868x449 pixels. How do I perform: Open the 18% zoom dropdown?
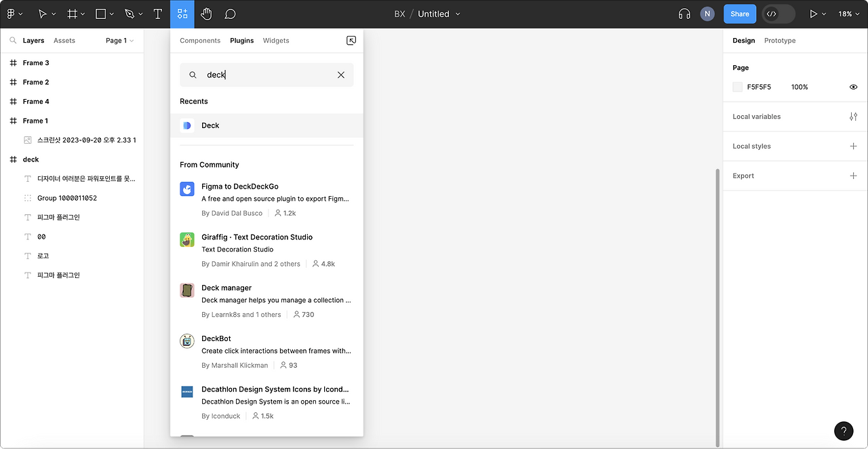(848, 14)
